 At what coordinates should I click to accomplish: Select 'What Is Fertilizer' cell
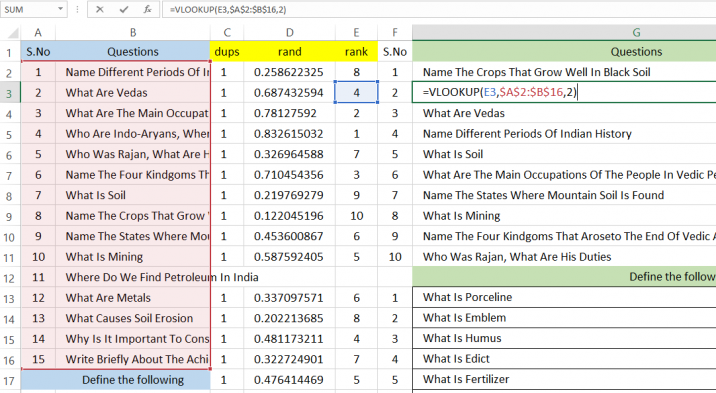tap(564, 380)
